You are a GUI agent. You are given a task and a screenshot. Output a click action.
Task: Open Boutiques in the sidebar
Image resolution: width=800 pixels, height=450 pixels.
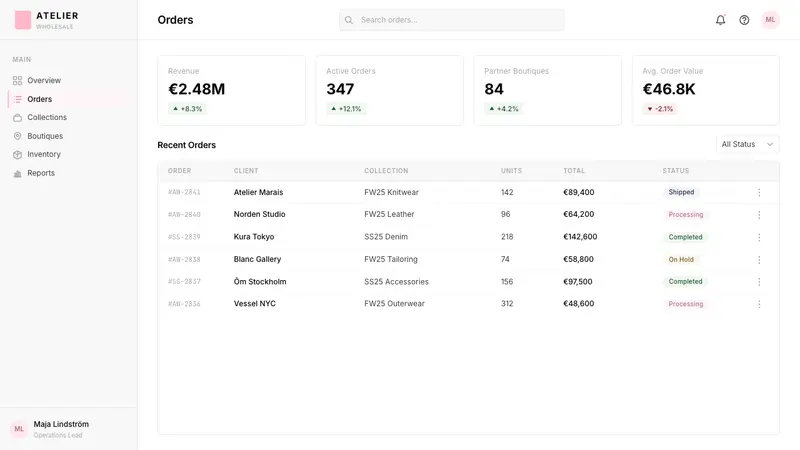click(68, 136)
